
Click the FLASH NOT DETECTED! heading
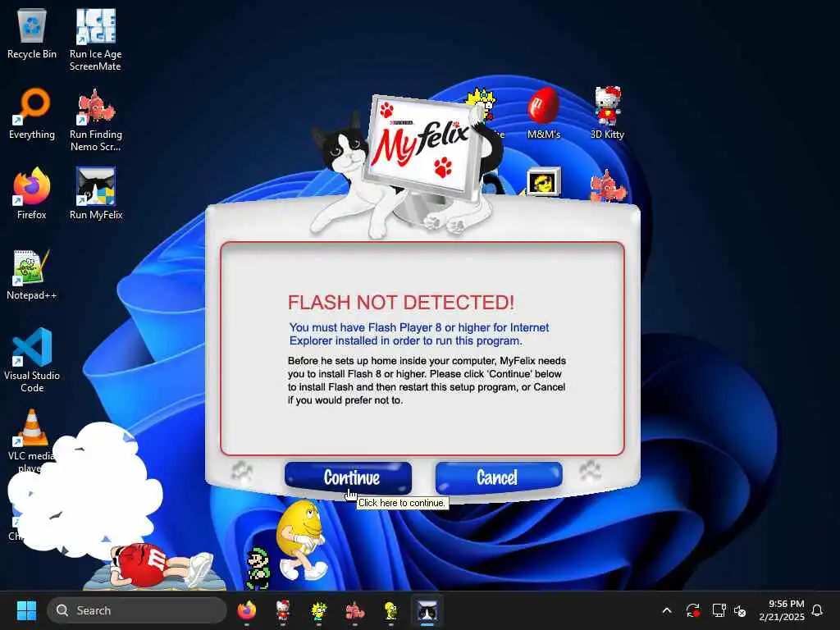[x=401, y=302]
